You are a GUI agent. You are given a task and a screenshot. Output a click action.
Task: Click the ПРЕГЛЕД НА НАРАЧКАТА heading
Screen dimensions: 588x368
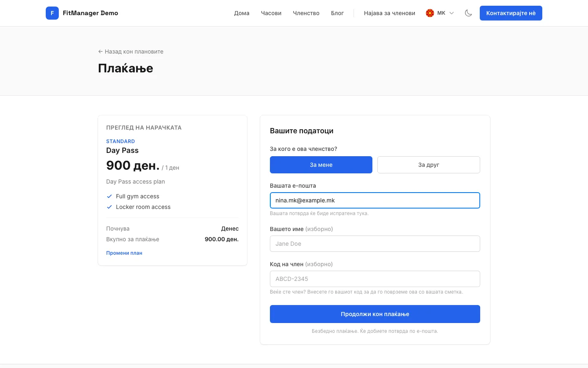[x=144, y=128]
